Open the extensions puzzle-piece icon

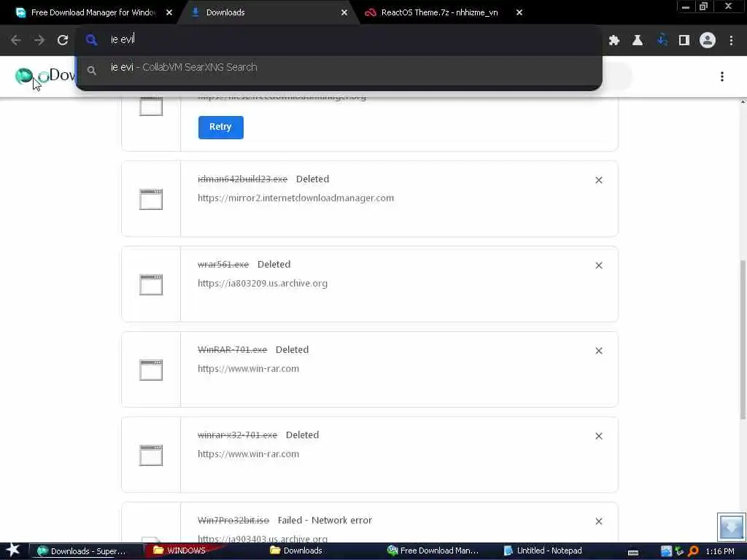click(614, 41)
